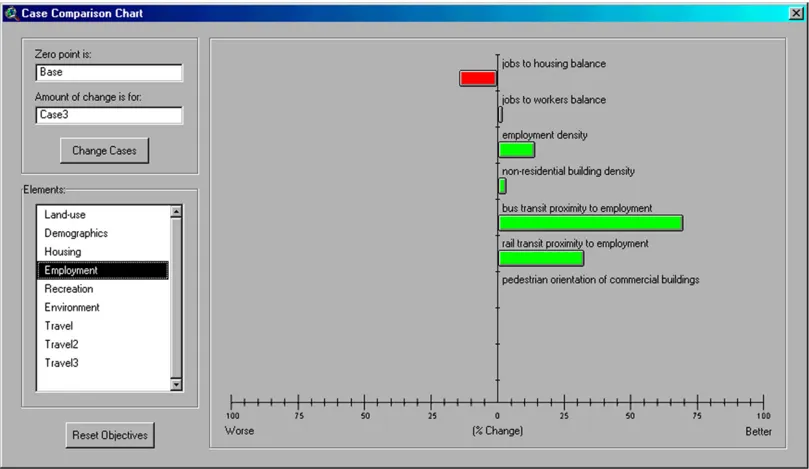
Task: Click the pedestrian orientation of commercial buildings label
Action: coord(601,280)
